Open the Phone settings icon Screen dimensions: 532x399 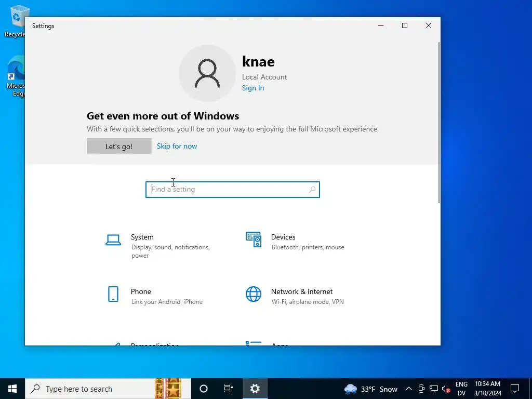113,294
